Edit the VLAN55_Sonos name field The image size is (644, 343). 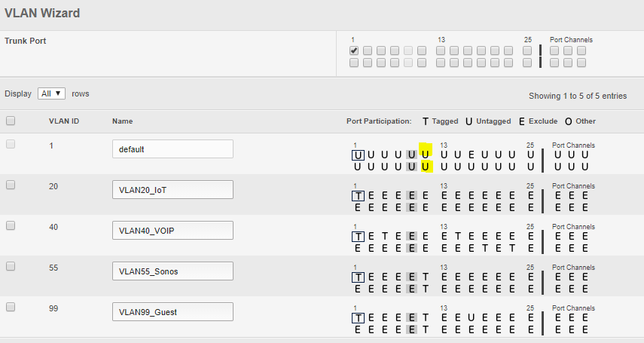tap(172, 271)
